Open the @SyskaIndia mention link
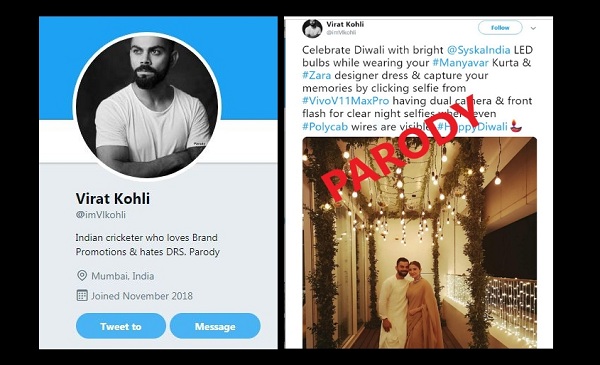The width and height of the screenshot is (600, 365). (x=478, y=50)
